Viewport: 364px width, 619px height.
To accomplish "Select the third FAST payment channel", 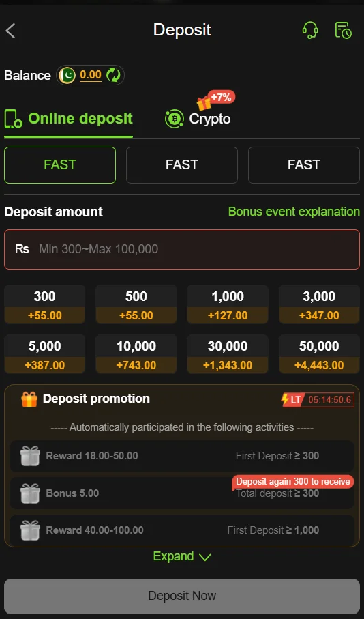I will point(303,165).
